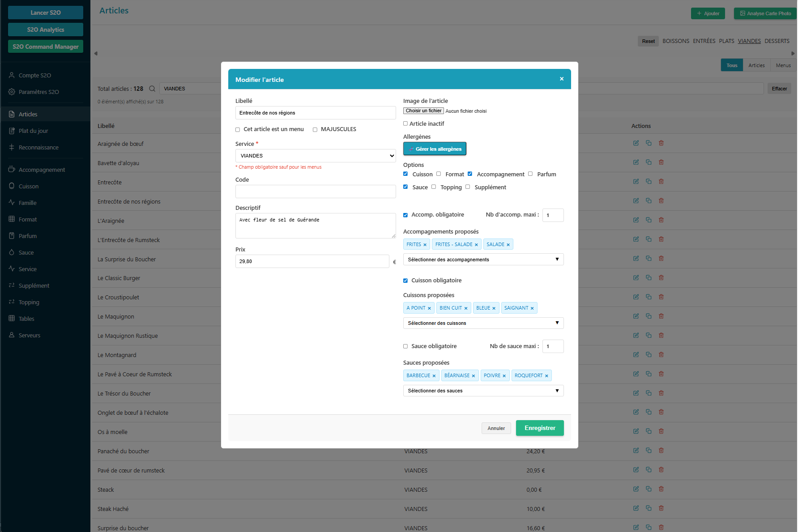Open the Plat du jour sidebar item
This screenshot has height=532, width=798.
tap(33, 131)
